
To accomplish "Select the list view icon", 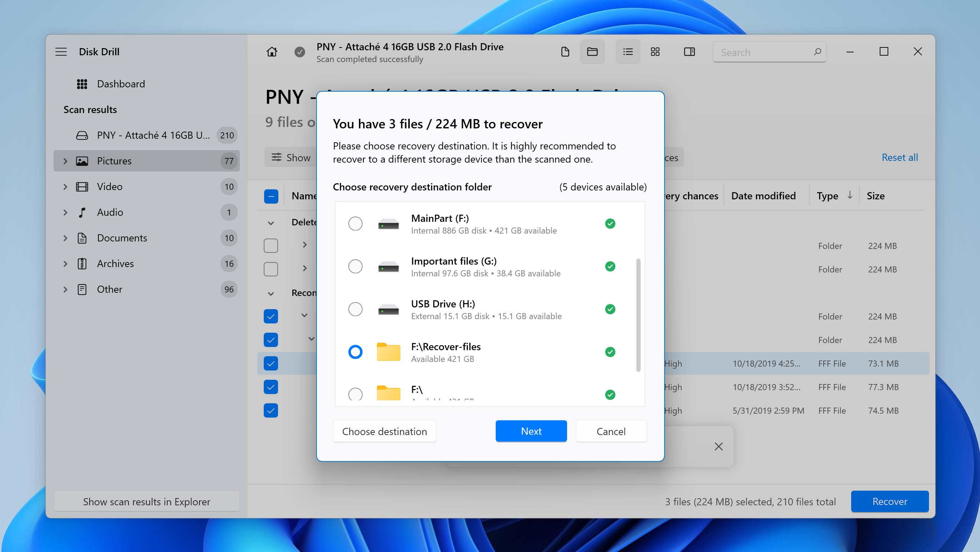I will pyautogui.click(x=628, y=52).
